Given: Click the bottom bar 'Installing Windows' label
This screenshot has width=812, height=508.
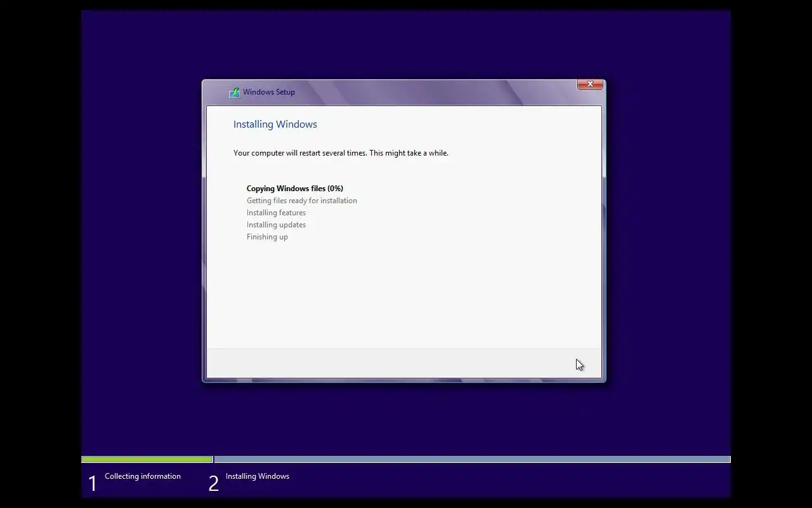Looking at the screenshot, I should 258,476.
